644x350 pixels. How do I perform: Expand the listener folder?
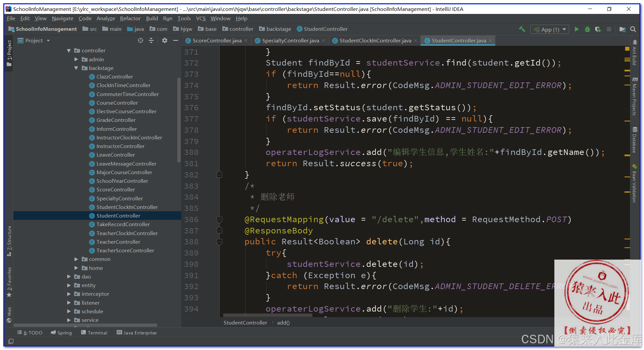69,303
